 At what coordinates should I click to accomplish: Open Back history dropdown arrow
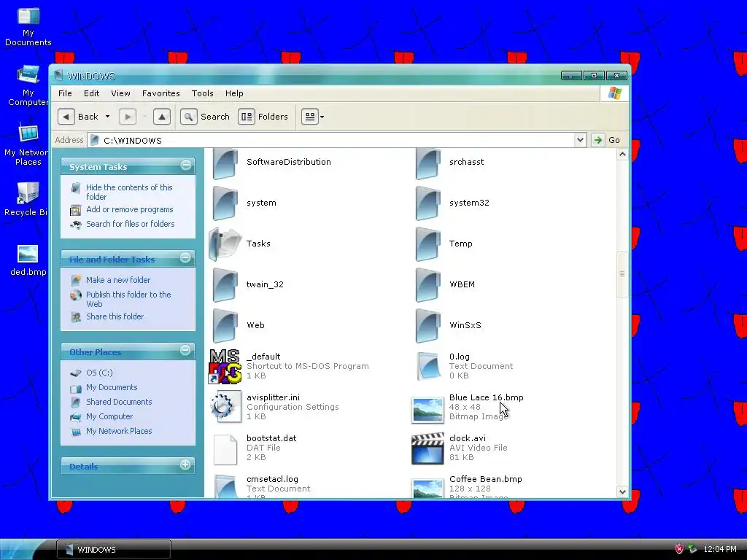[108, 117]
